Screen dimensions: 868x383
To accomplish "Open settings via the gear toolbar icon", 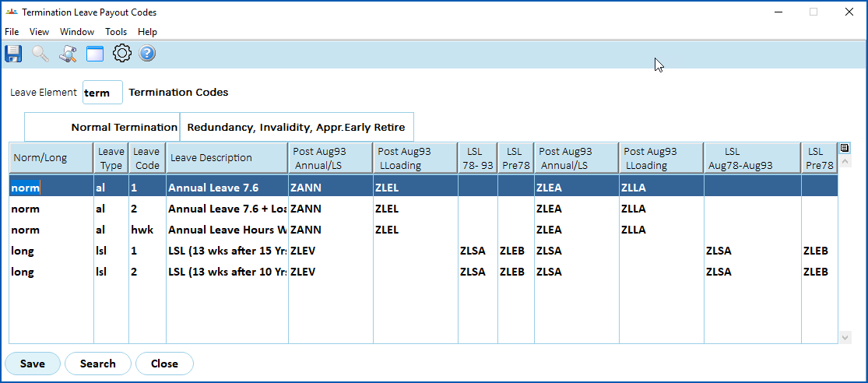I will click(x=121, y=54).
